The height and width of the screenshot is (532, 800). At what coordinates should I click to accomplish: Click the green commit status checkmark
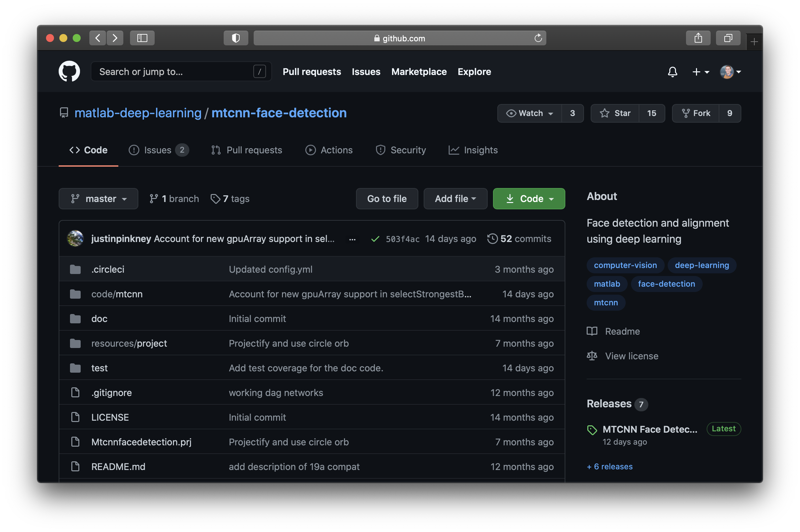(x=375, y=239)
